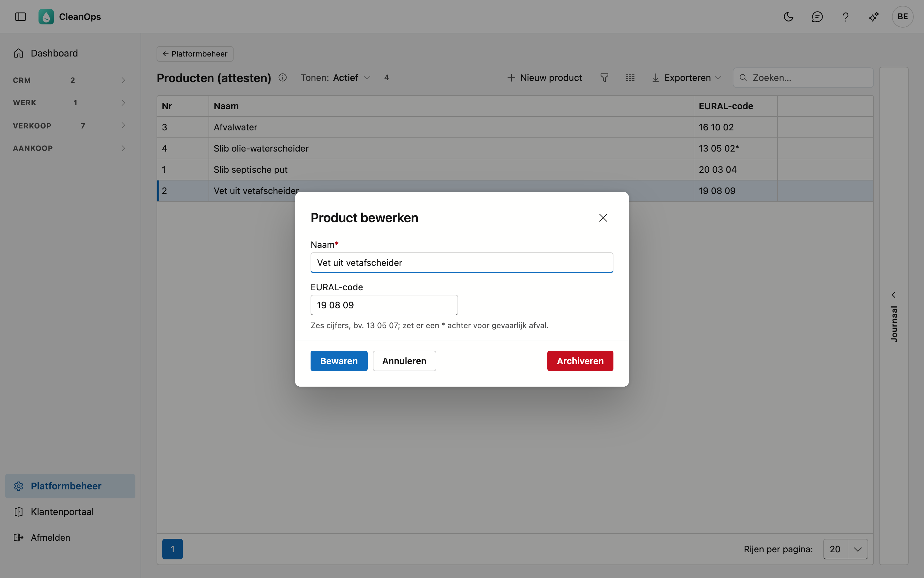Expand the Journaal side panel
This screenshot has height=578, width=924.
pyautogui.click(x=894, y=316)
